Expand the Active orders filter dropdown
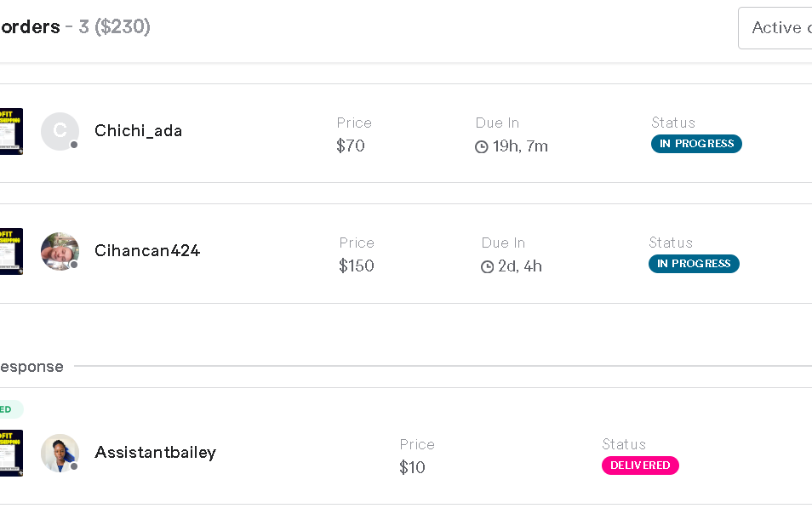 tap(775, 28)
